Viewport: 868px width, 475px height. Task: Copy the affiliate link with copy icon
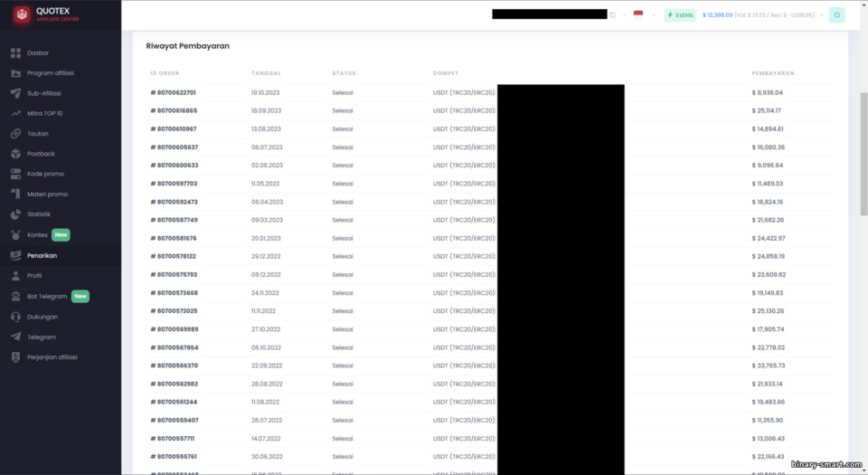(612, 15)
